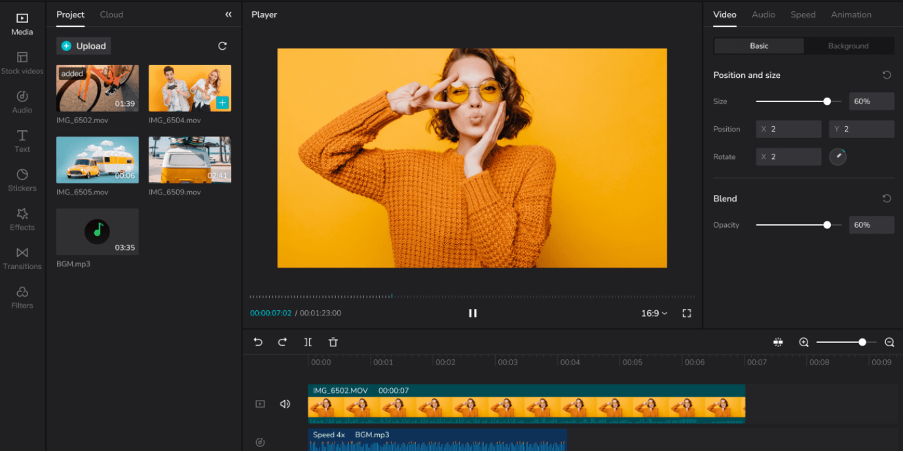
Task: Open the 16:9 aspect ratio dropdown
Action: 654,313
